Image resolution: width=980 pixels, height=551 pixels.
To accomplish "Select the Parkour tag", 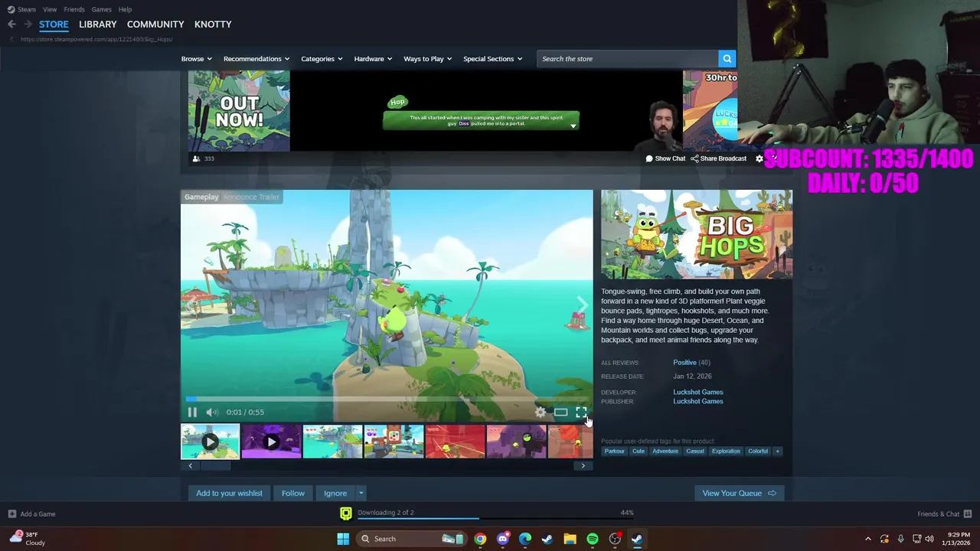I will (x=614, y=451).
